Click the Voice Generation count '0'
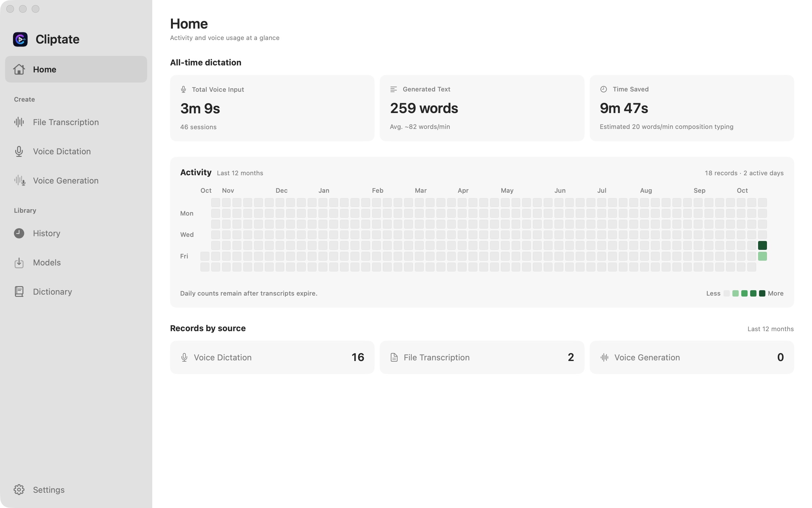812x508 pixels. click(x=781, y=357)
